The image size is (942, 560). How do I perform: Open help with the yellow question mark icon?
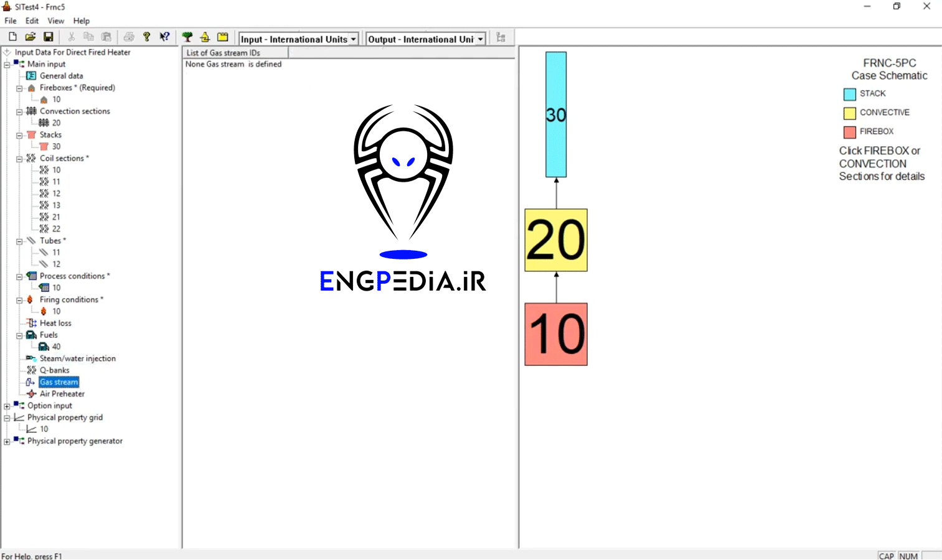[x=146, y=37]
